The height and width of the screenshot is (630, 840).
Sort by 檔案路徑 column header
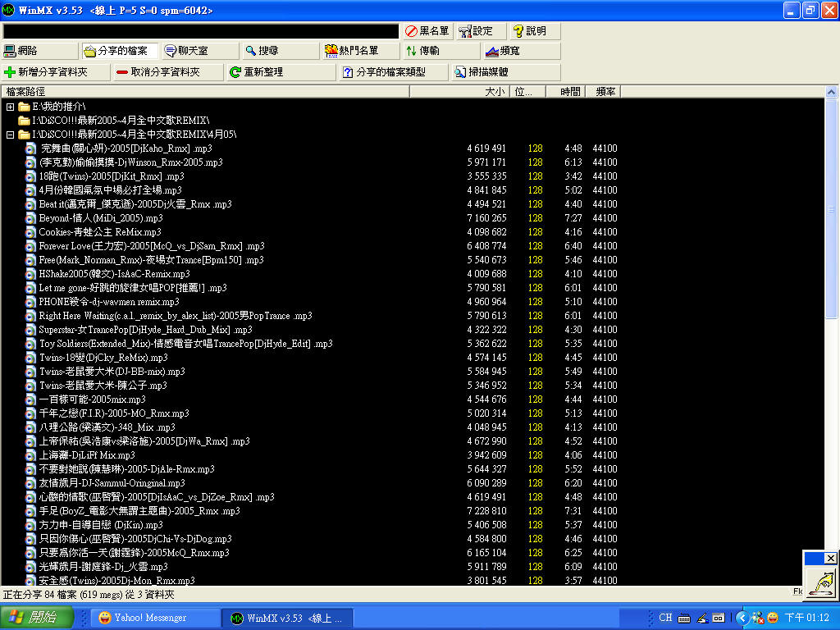(x=206, y=92)
